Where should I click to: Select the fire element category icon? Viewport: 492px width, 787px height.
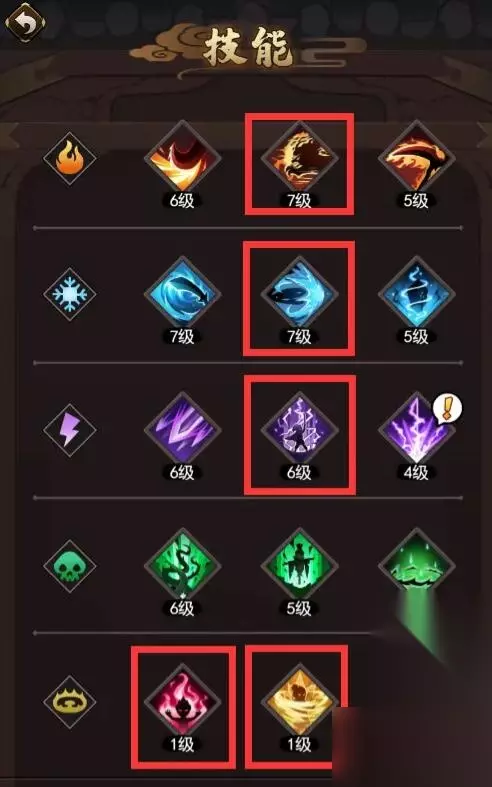[x=70, y=159]
